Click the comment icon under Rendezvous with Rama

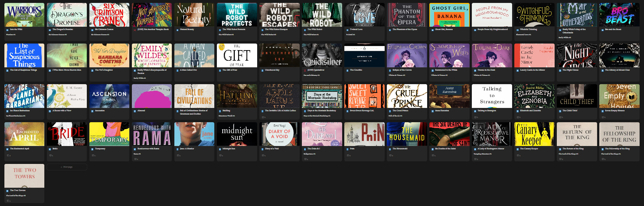tap(136, 159)
